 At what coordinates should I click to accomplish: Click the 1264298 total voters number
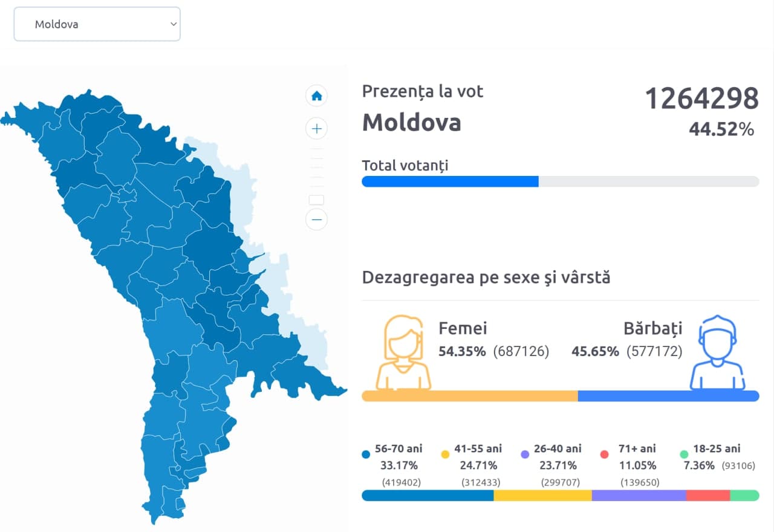[701, 99]
